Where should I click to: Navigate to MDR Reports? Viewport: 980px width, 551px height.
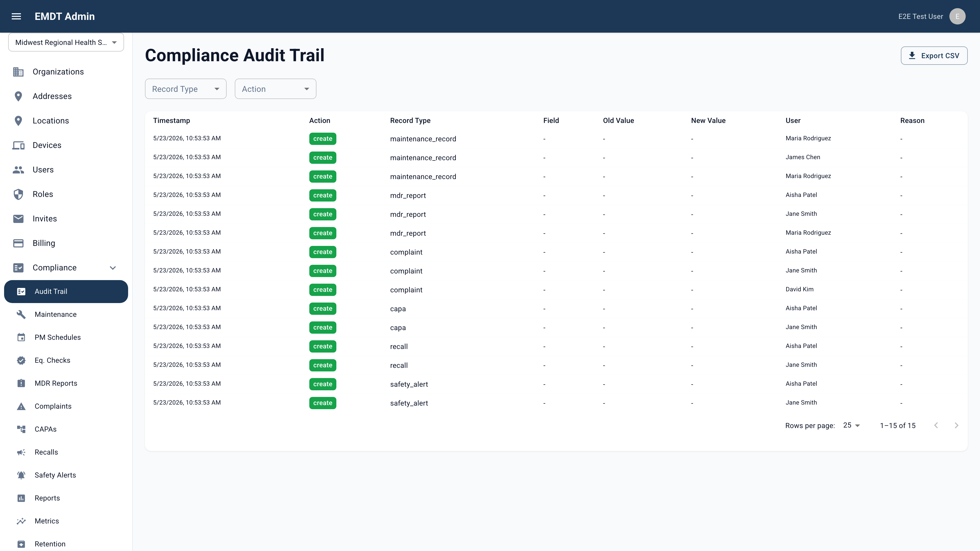(x=66, y=383)
